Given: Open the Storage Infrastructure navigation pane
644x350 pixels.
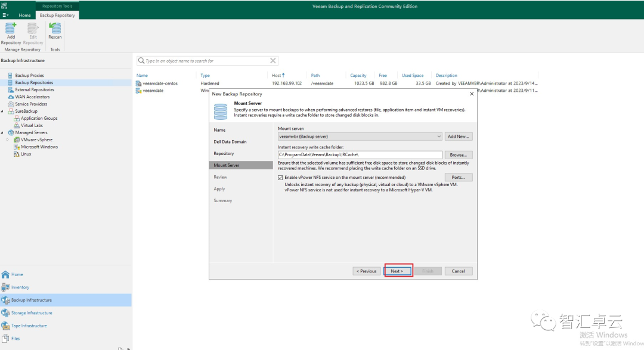Looking at the screenshot, I should 66,312.
